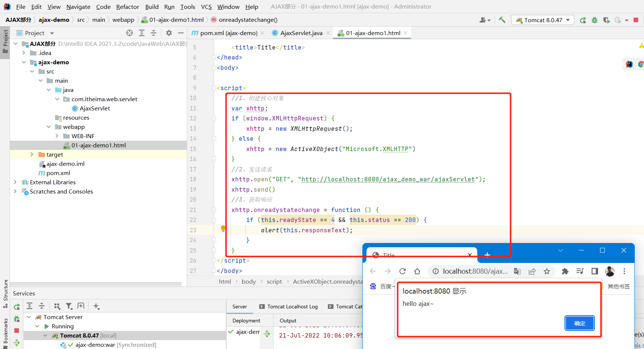Open Group By in the Services toolbar

coord(57,306)
